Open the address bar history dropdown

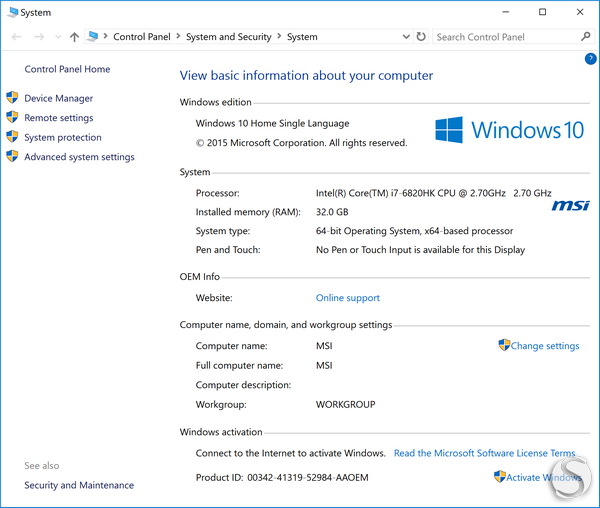[x=406, y=37]
